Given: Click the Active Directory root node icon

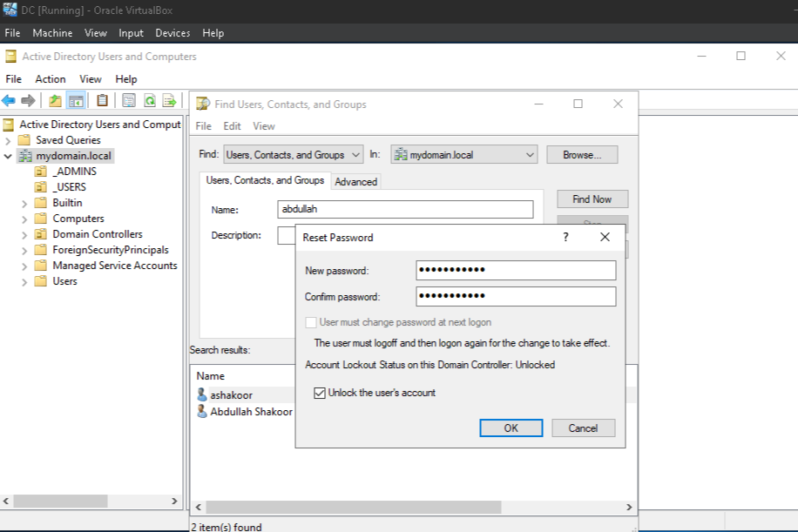Looking at the screenshot, I should tap(9, 125).
